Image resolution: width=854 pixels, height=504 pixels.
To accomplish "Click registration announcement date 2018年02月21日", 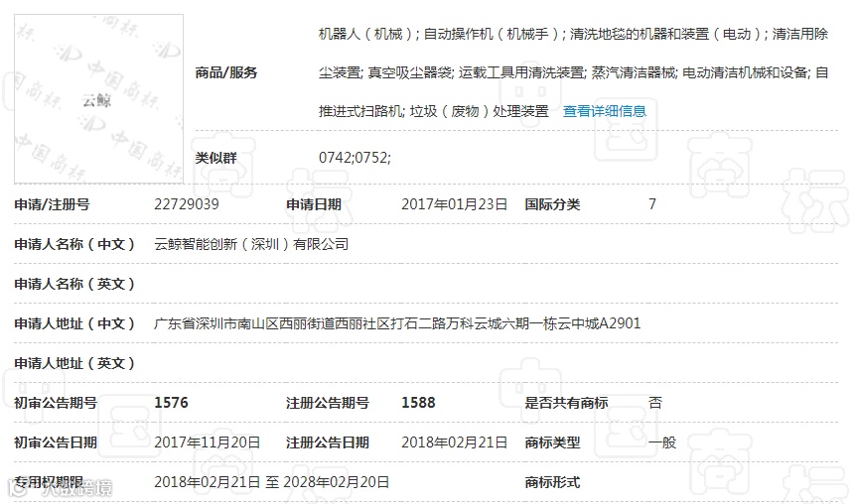I will pos(454,442).
